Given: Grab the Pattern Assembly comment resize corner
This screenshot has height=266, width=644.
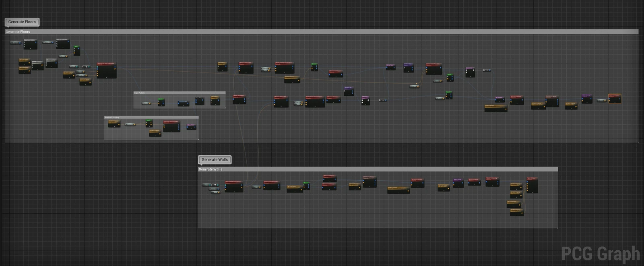Looking at the screenshot, I should (x=198, y=139).
